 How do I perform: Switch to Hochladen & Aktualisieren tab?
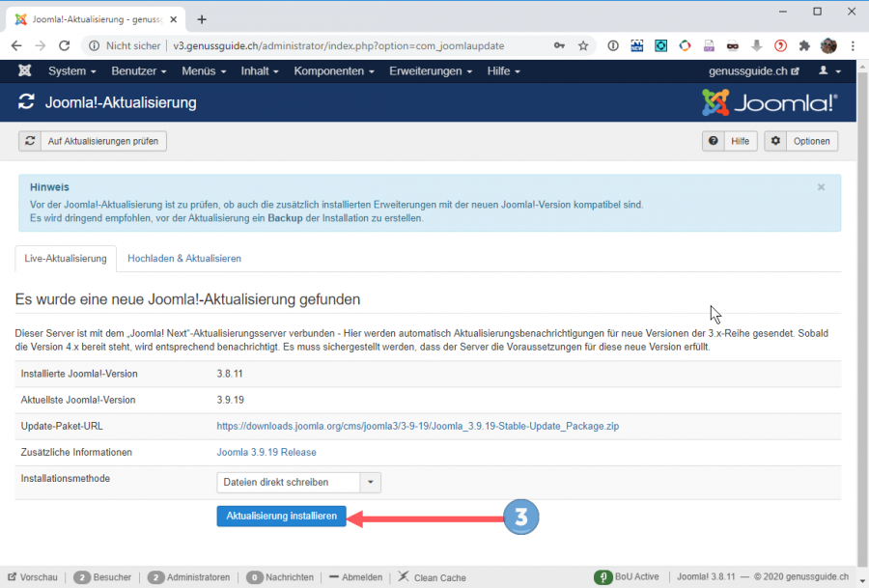point(184,258)
